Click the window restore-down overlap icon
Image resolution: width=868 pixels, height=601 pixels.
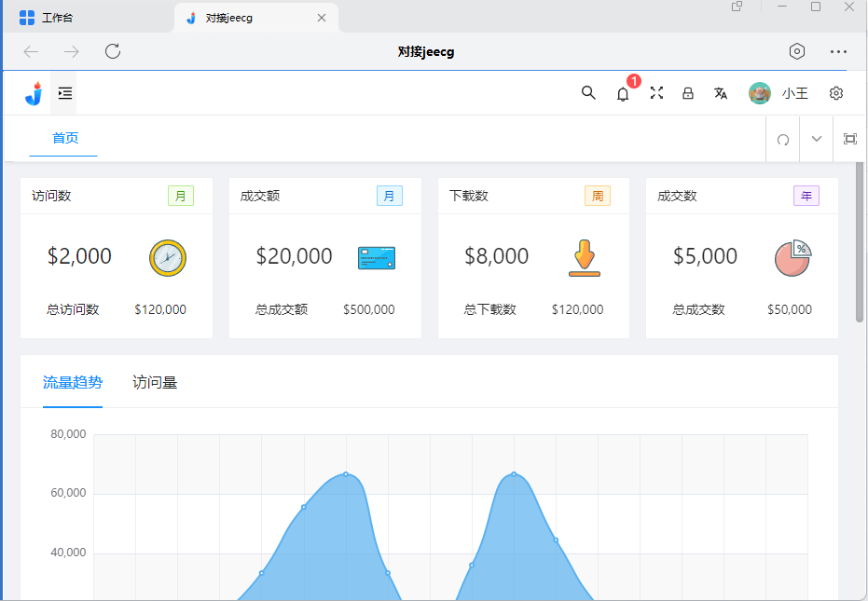click(737, 7)
